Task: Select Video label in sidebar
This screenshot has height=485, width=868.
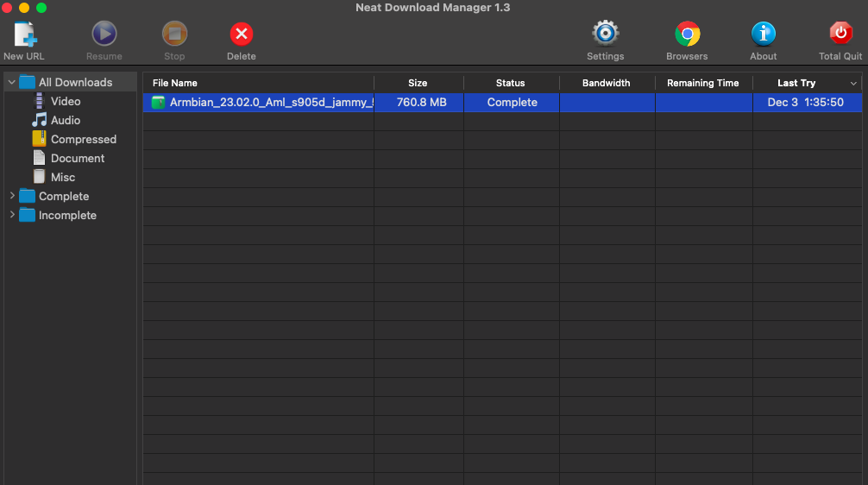Action: click(x=66, y=101)
